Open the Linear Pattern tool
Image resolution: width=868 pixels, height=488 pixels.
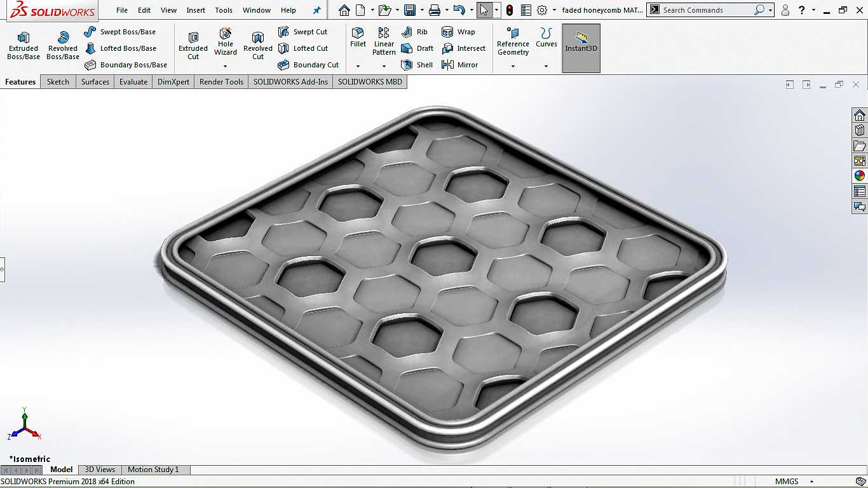point(384,42)
